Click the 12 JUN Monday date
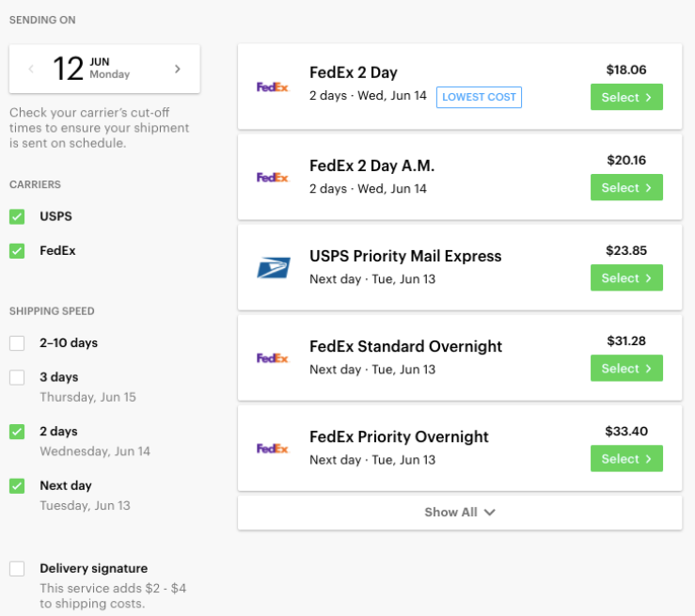This screenshot has width=695, height=616. (x=91, y=69)
